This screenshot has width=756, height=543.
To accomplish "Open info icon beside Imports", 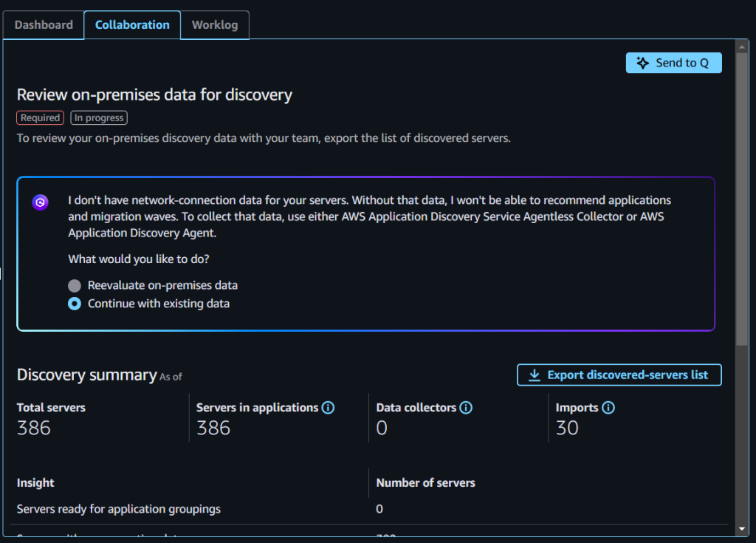I will (608, 407).
